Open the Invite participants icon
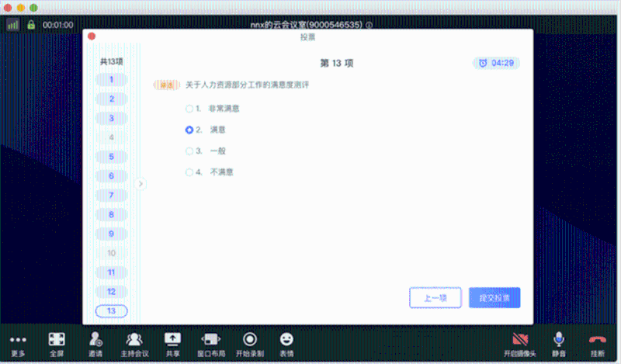Image resolution: width=621 pixels, height=364 pixels. [x=95, y=345]
